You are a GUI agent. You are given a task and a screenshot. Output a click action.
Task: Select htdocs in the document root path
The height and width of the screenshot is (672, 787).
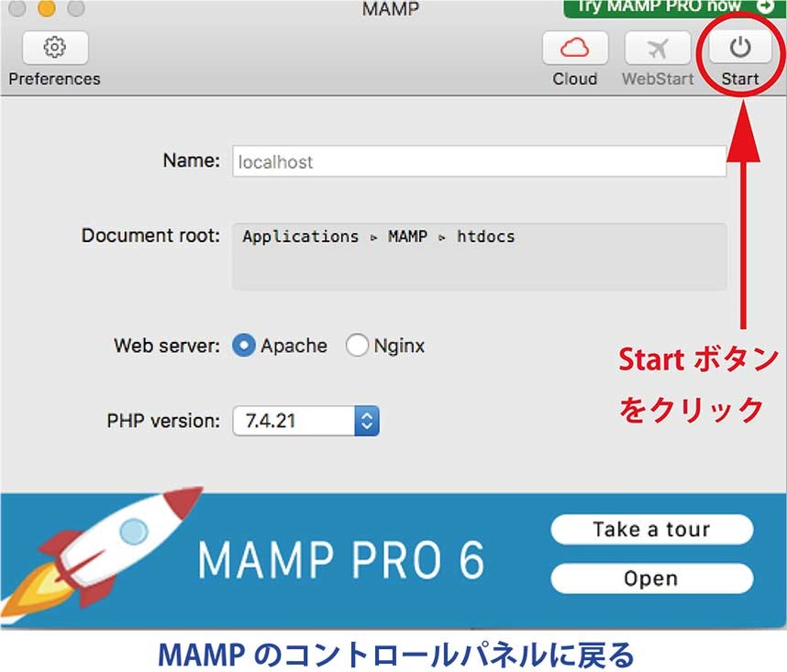485,237
